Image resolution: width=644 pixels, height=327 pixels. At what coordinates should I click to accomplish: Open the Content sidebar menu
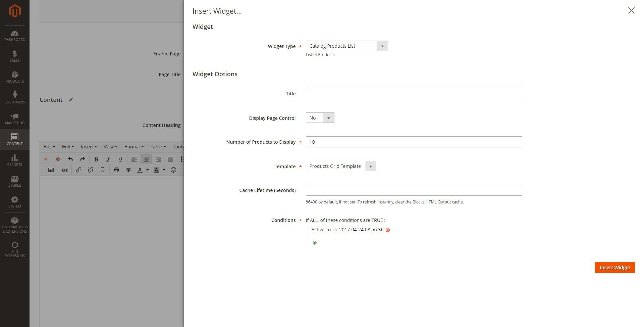(x=15, y=139)
